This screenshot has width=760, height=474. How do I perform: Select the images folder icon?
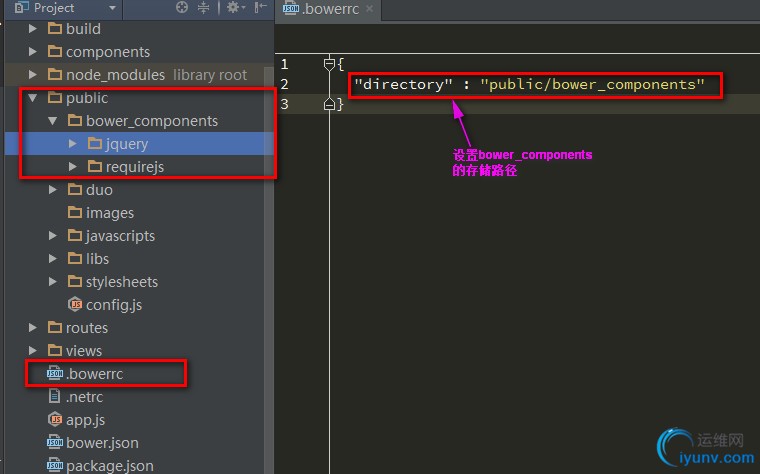75,212
